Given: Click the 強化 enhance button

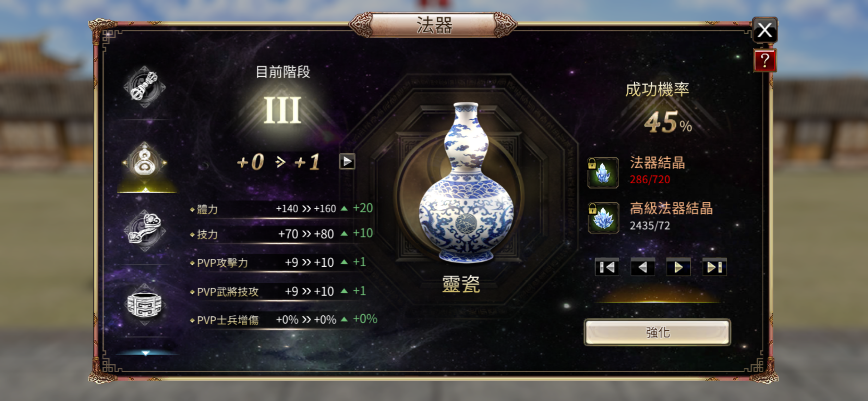Looking at the screenshot, I should click(658, 332).
